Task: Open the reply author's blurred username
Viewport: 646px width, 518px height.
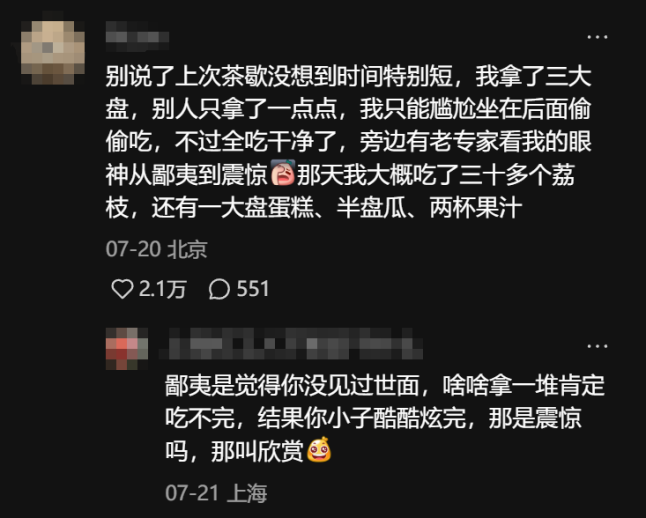Action: (x=291, y=344)
